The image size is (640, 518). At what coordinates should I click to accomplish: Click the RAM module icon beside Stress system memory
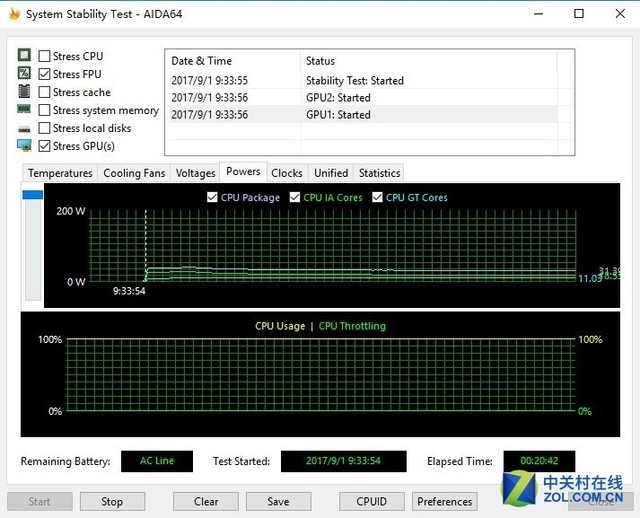24,109
